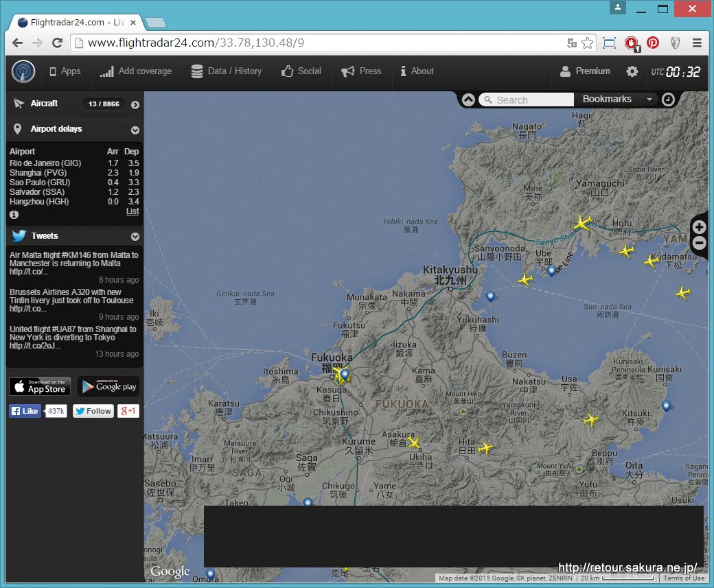
Task: Open the Press menu
Action: coord(361,71)
